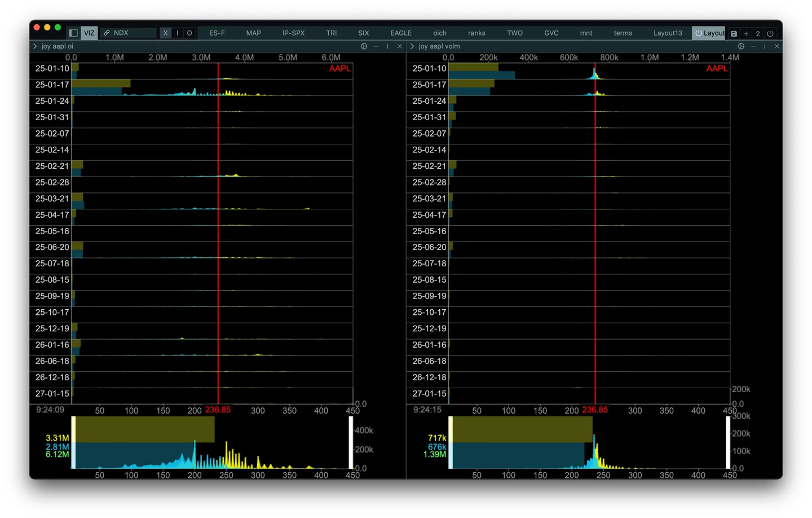Image resolution: width=812 pixels, height=518 pixels.
Task: Select the EAGLE layout tab
Action: (x=401, y=33)
